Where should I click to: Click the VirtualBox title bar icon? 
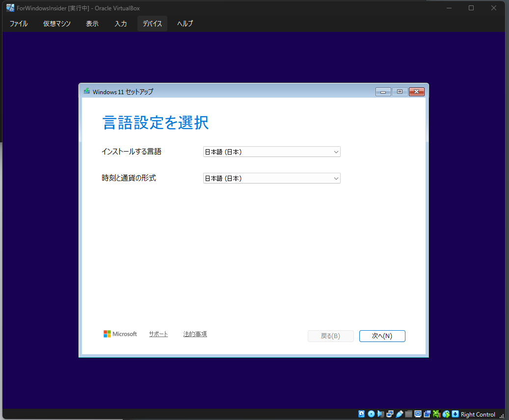[10, 8]
